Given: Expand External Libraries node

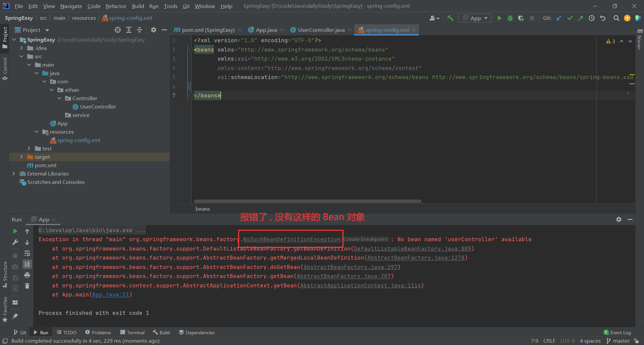Looking at the screenshot, I should click(x=14, y=174).
